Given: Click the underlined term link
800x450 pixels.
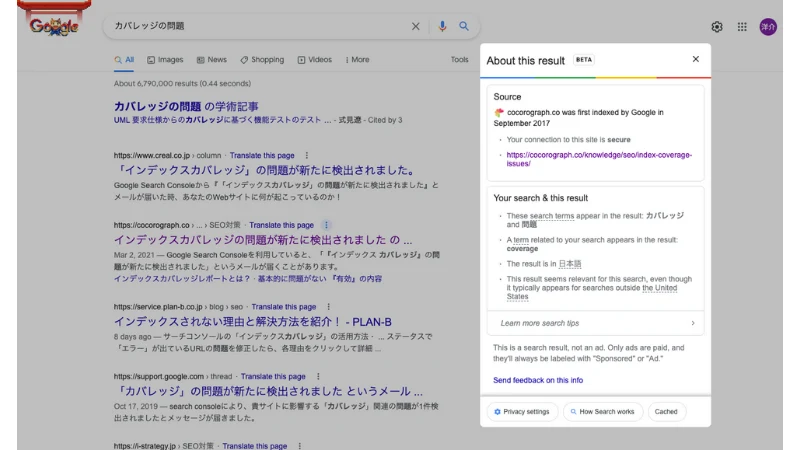Looking at the screenshot, I should (521, 240).
